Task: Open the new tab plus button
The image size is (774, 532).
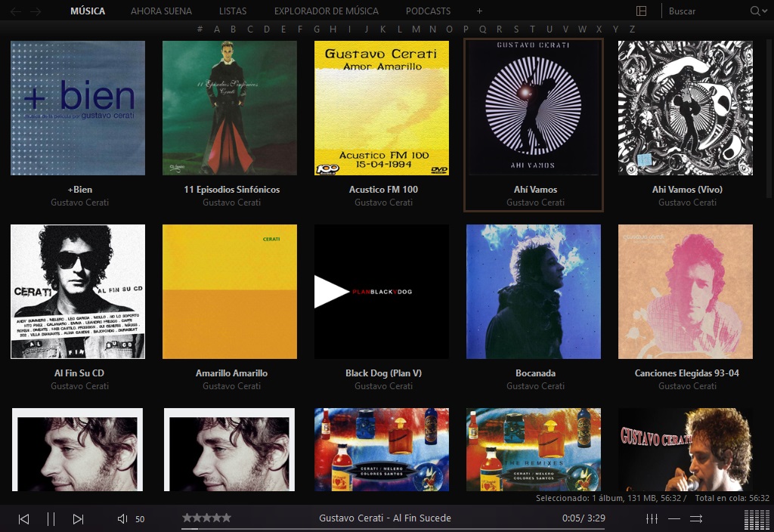Action: click(x=479, y=11)
